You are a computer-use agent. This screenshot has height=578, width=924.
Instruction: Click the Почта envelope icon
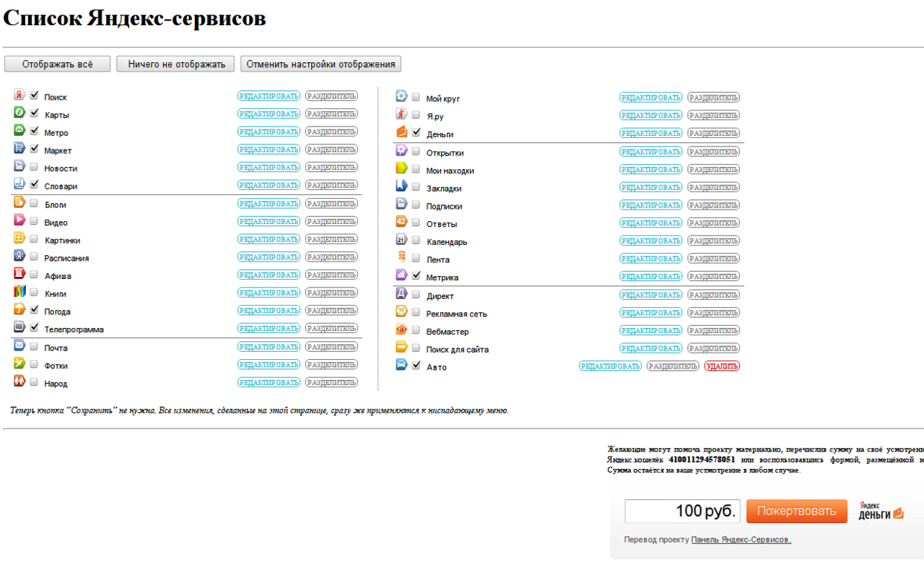click(x=19, y=345)
